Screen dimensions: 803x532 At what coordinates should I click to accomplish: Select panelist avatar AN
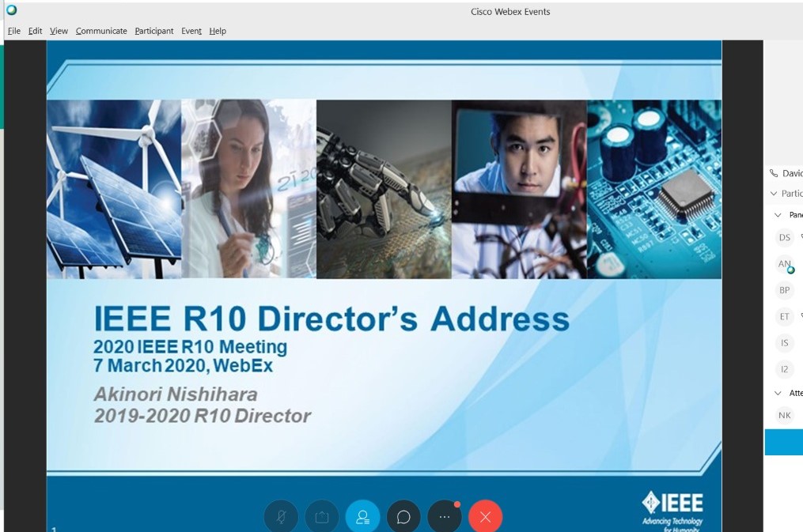tap(785, 264)
